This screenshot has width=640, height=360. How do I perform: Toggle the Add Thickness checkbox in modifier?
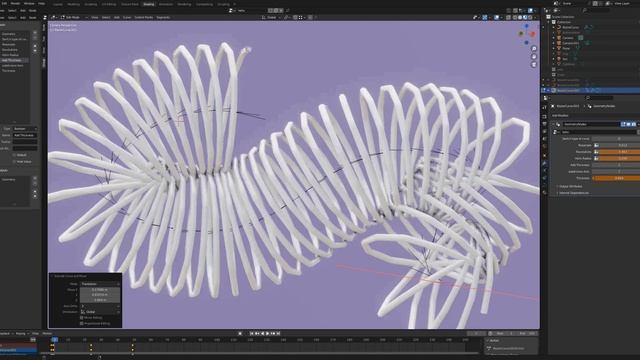(616, 165)
